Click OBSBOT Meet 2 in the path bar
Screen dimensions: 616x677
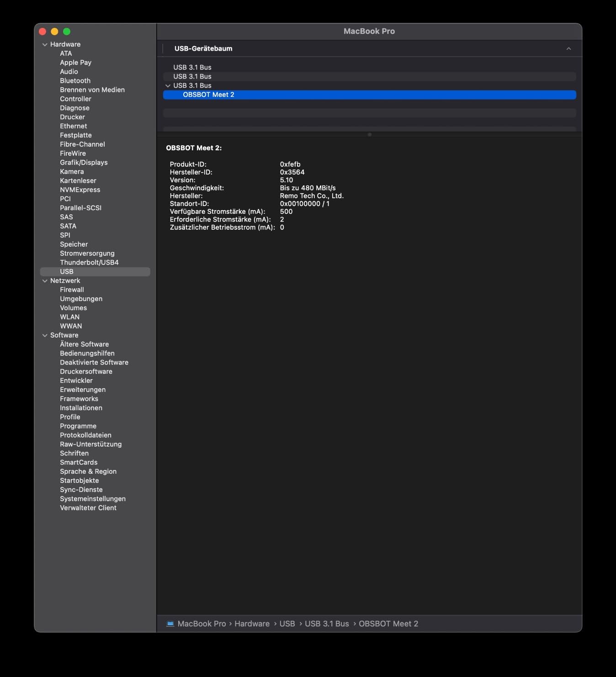[388, 624]
